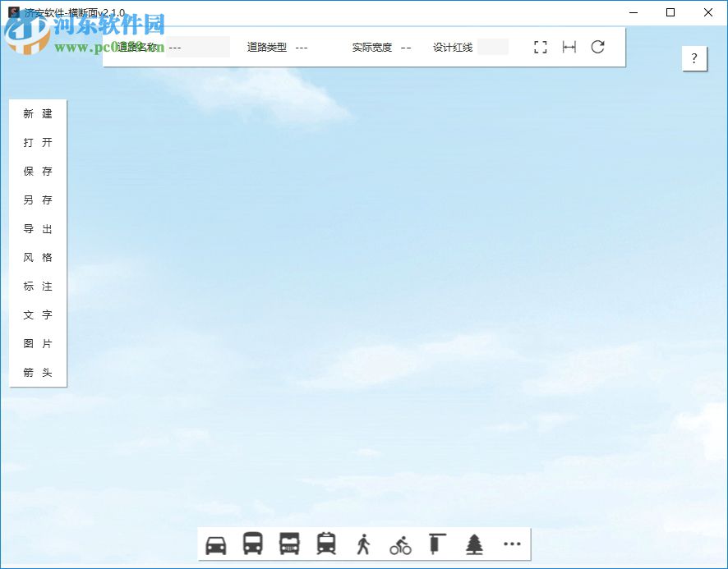Screen dimensions: 728x569
Task: Select the tram vehicle icon
Action: (x=326, y=544)
